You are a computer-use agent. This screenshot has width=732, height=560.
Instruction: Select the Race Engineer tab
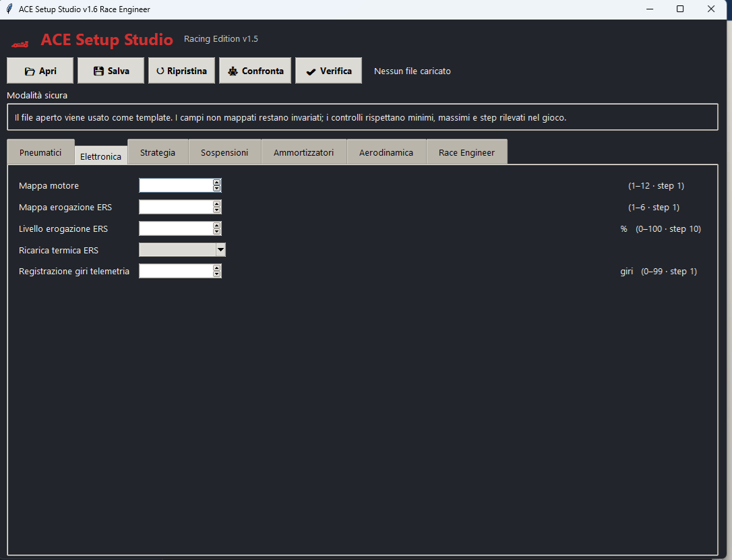pyautogui.click(x=467, y=152)
